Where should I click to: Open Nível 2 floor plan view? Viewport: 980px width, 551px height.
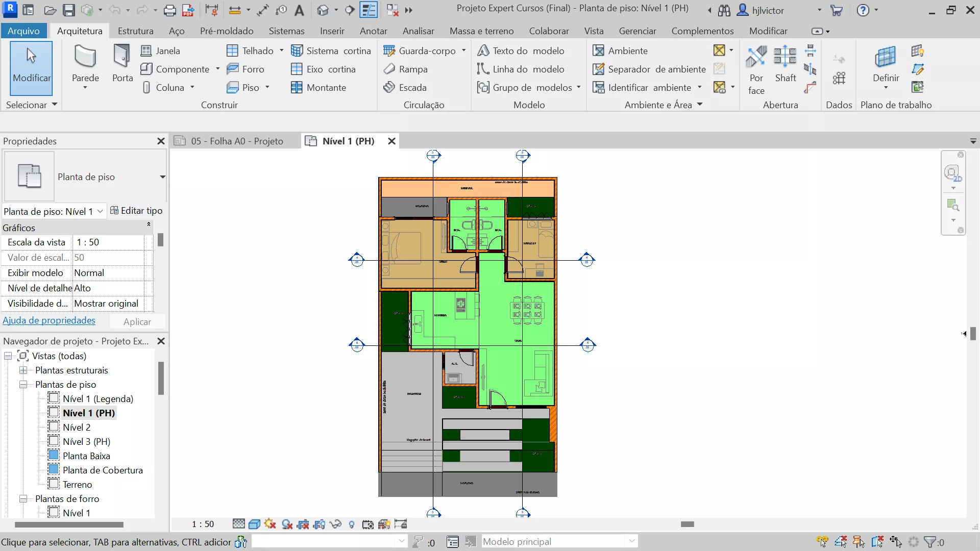pos(77,428)
